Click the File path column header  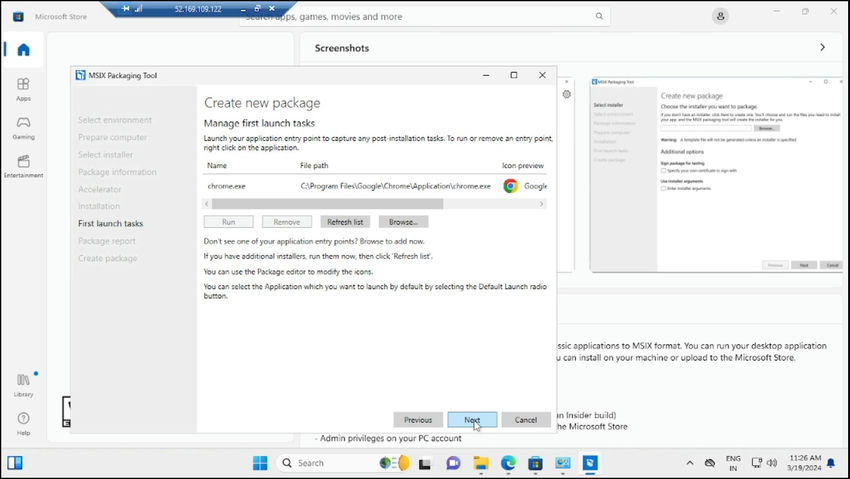314,165
